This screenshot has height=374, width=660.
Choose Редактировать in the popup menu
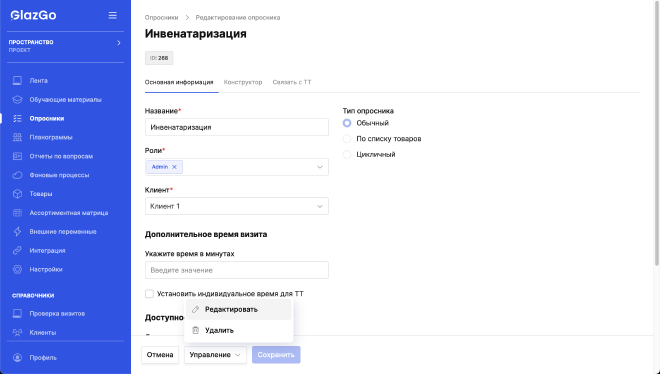(x=239, y=309)
